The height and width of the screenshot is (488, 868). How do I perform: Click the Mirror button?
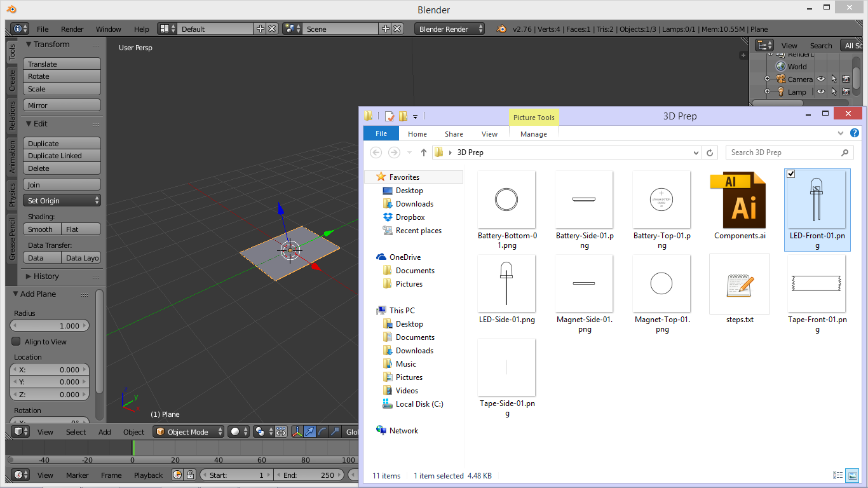click(x=62, y=105)
